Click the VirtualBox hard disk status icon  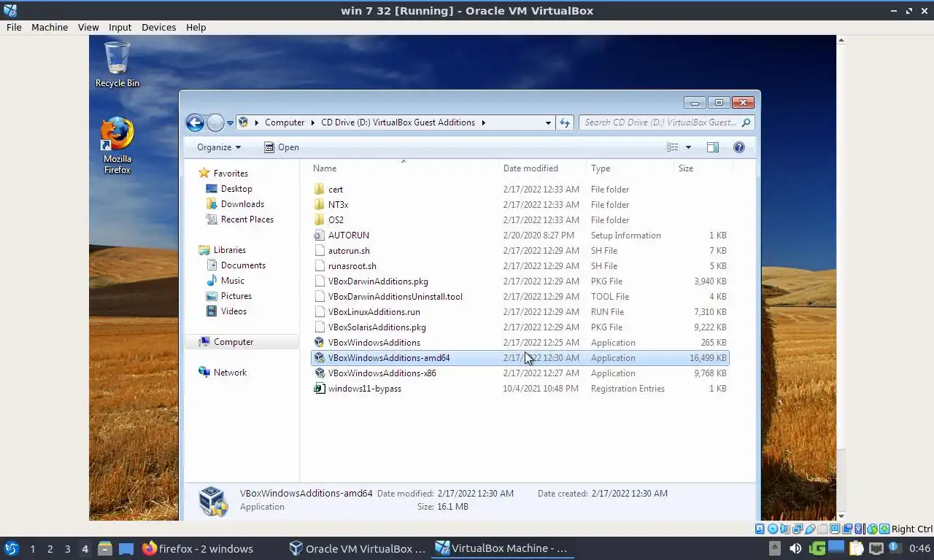click(760, 529)
